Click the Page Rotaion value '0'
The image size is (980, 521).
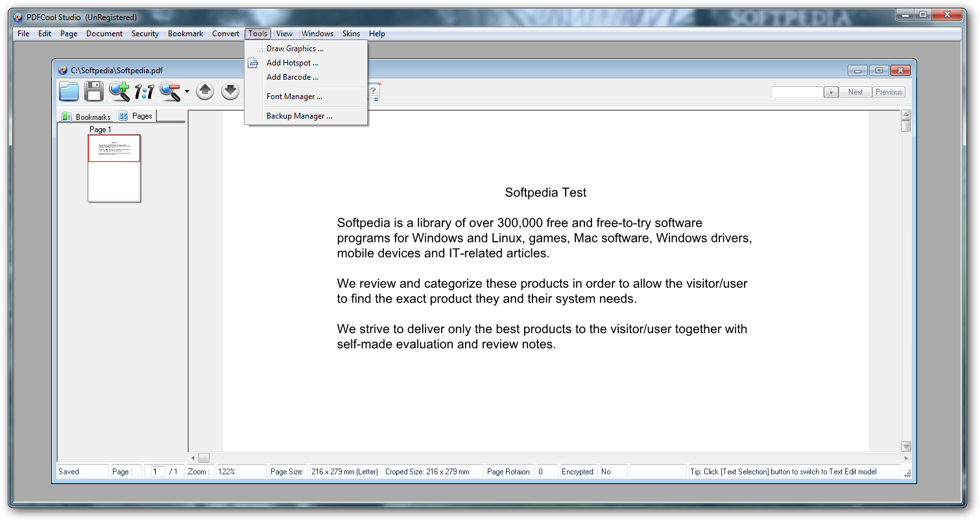540,472
